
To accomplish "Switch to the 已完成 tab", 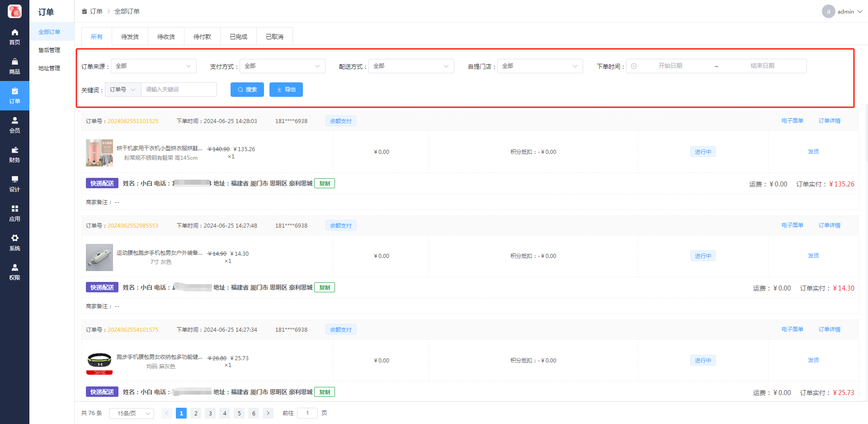I will click(238, 37).
